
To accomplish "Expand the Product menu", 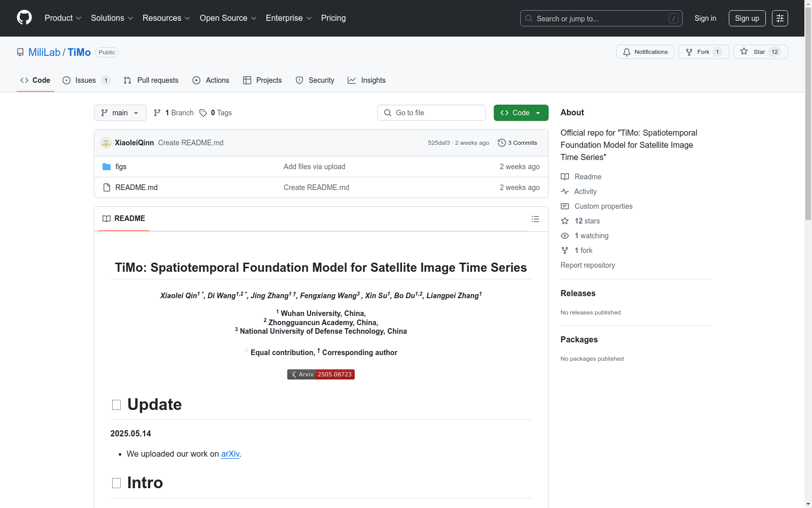I will click(63, 18).
